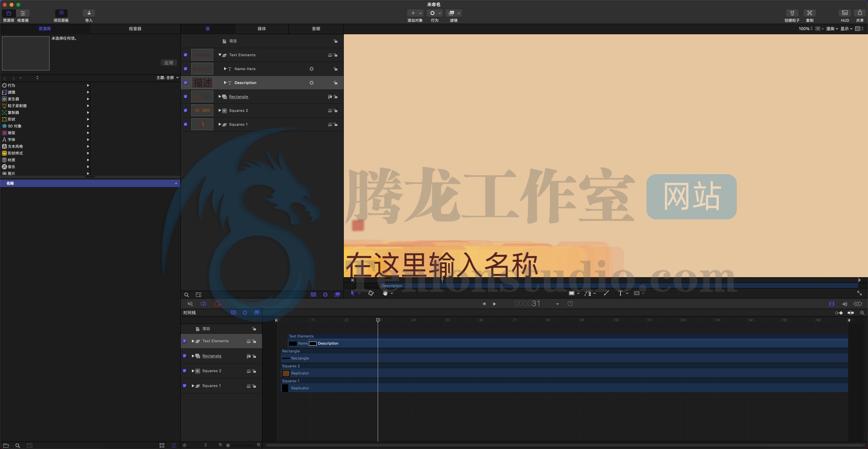Click the Import toolbar icon
Screen dimensions: 868x449
89,13
